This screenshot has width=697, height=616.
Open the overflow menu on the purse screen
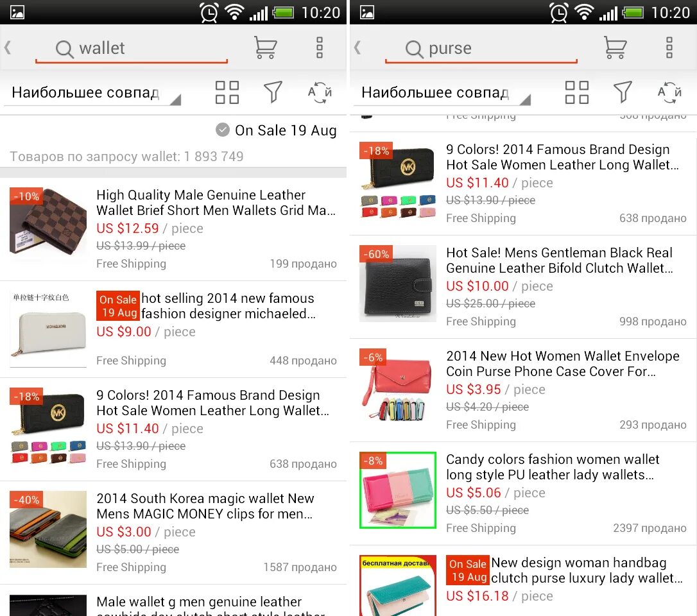pos(669,47)
